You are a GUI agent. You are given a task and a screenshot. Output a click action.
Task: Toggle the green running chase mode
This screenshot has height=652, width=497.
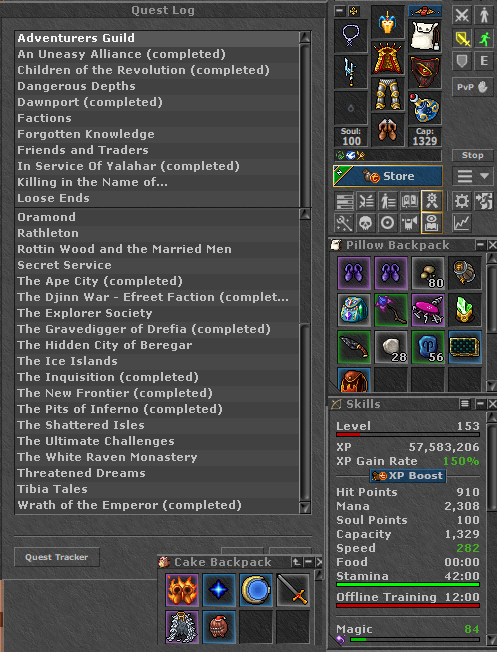484,39
